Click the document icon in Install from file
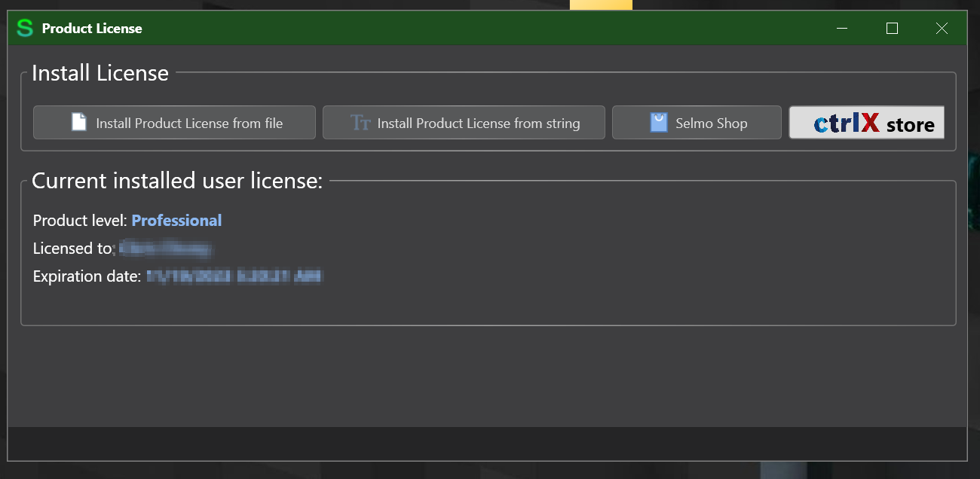The height and width of the screenshot is (479, 980). [x=79, y=123]
